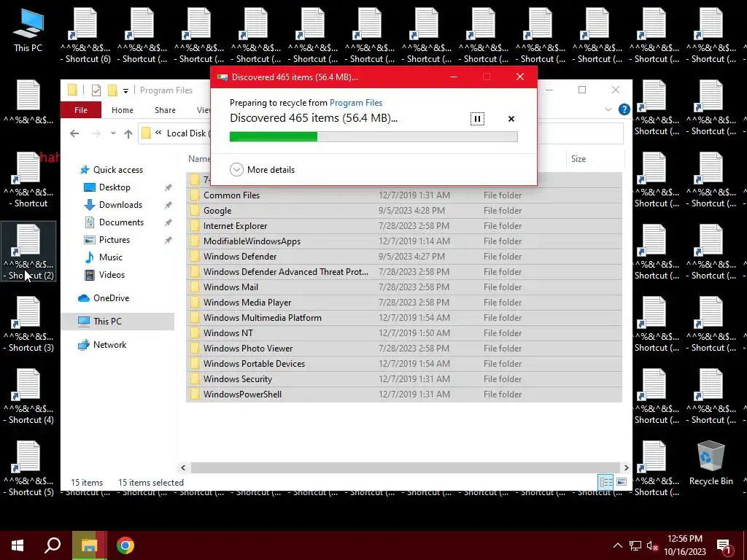Image resolution: width=747 pixels, height=560 pixels.
Task: Open File Explorer Help icon
Action: point(624,109)
